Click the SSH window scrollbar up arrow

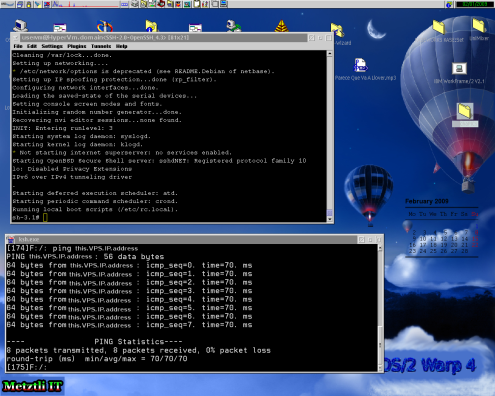coord(330,54)
